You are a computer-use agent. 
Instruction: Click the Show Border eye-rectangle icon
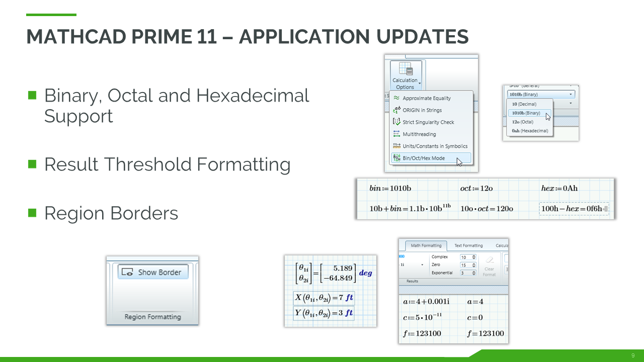pos(128,272)
